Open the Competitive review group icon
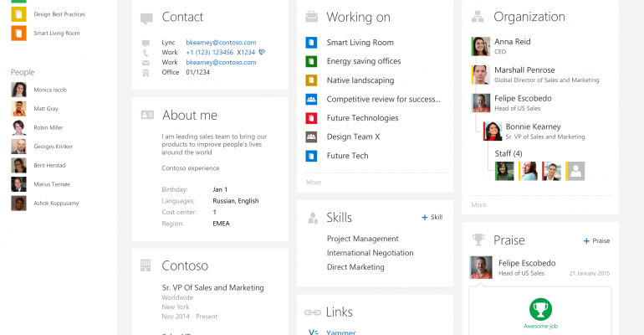 [x=311, y=99]
